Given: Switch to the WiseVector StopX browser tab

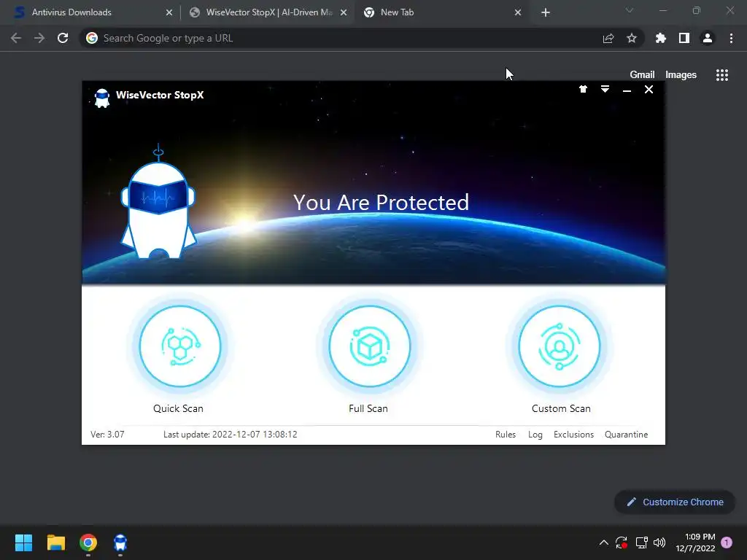Looking at the screenshot, I should tap(267, 12).
